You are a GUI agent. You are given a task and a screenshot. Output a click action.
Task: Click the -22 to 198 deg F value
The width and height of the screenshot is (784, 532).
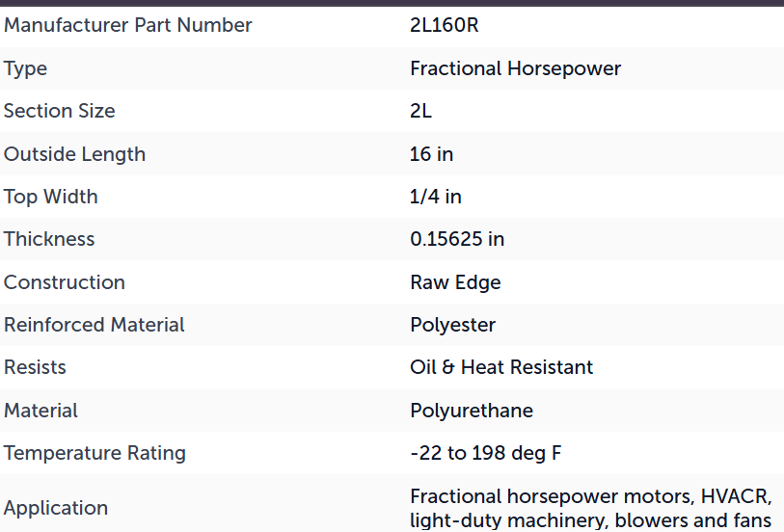click(485, 453)
